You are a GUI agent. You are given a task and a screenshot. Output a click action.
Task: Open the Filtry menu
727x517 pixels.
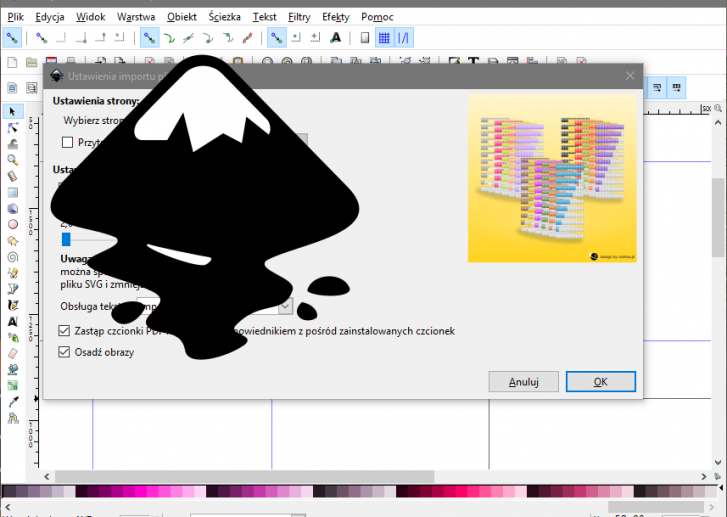(x=299, y=17)
